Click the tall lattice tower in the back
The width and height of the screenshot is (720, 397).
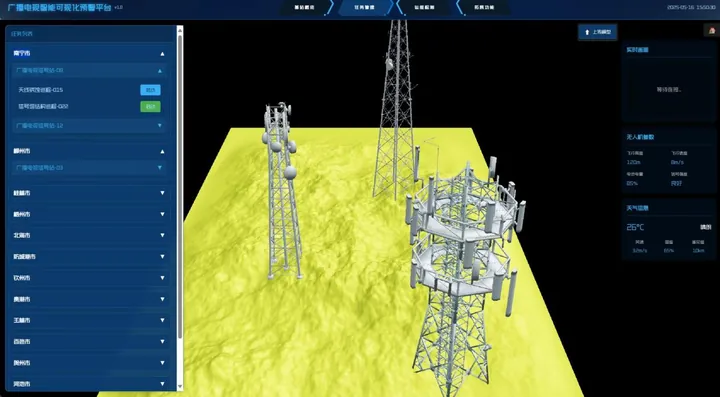click(x=396, y=110)
